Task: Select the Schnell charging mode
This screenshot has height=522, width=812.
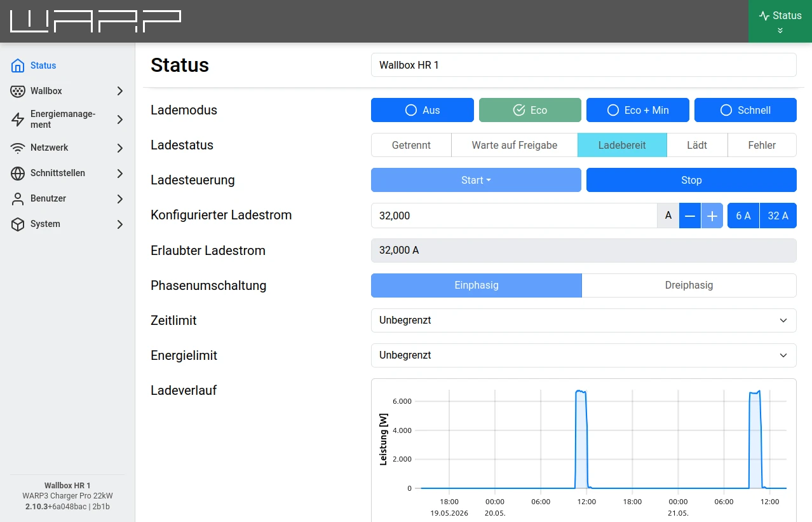Action: point(745,110)
